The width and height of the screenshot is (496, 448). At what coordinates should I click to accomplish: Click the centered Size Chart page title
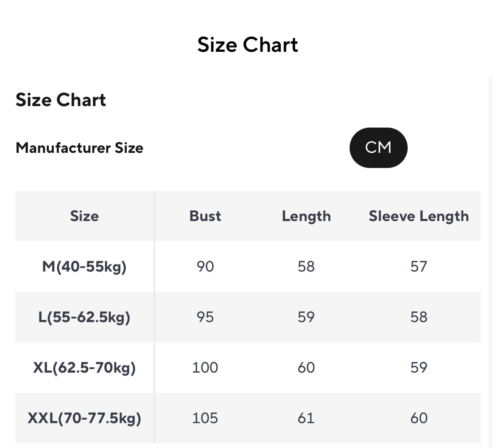pos(248,45)
